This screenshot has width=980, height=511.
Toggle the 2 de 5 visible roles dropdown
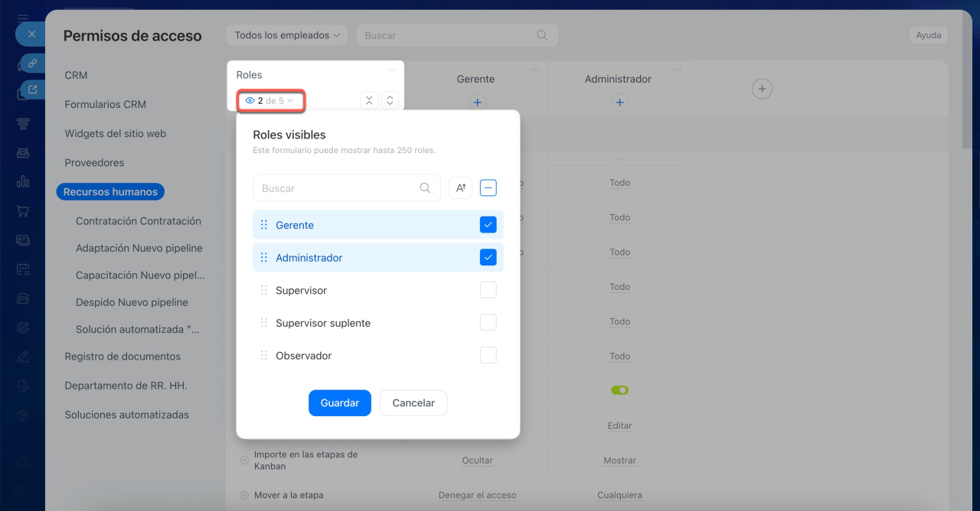pyautogui.click(x=270, y=100)
